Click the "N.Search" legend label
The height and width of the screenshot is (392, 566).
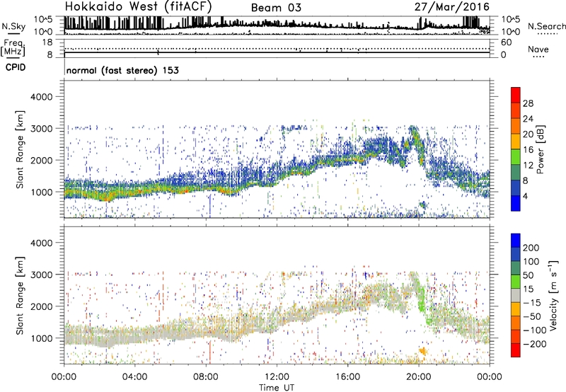click(546, 26)
